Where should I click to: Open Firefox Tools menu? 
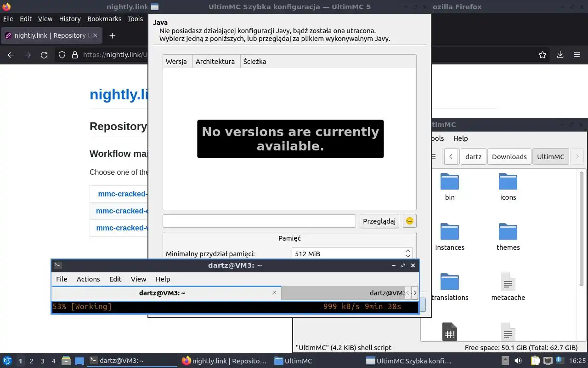tap(136, 19)
